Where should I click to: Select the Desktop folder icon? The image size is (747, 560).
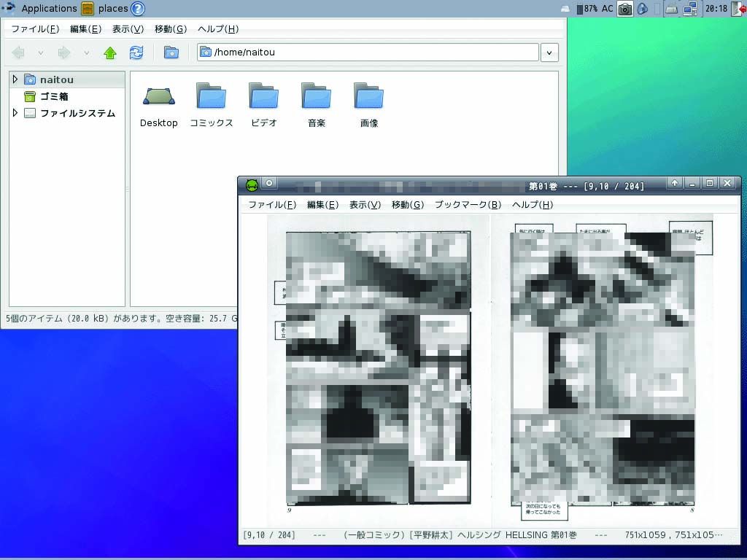pyautogui.click(x=158, y=106)
